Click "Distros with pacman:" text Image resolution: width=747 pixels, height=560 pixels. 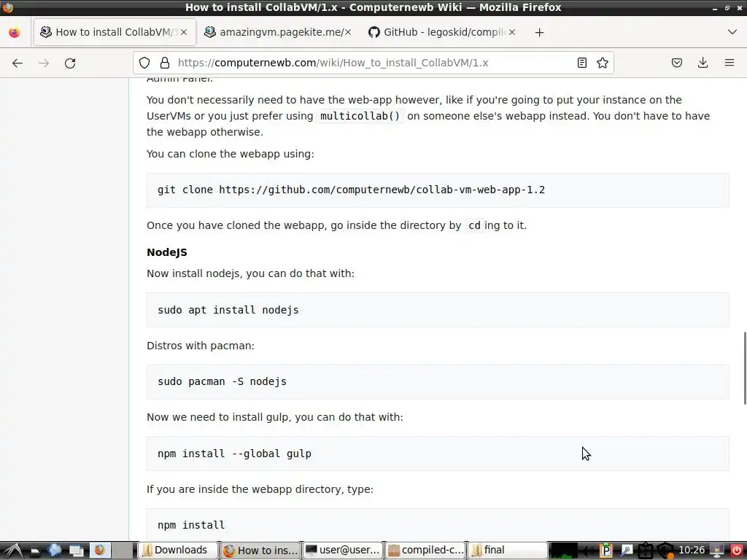pyautogui.click(x=201, y=346)
